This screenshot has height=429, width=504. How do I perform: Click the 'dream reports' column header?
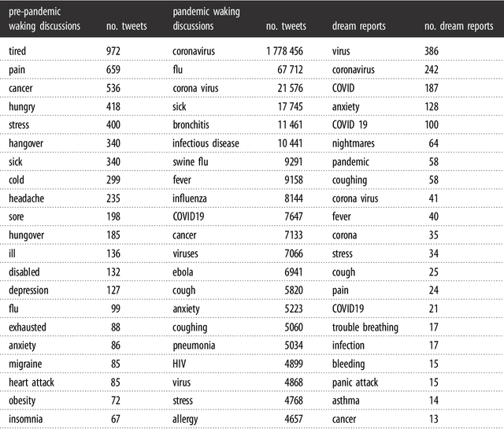pos(358,27)
